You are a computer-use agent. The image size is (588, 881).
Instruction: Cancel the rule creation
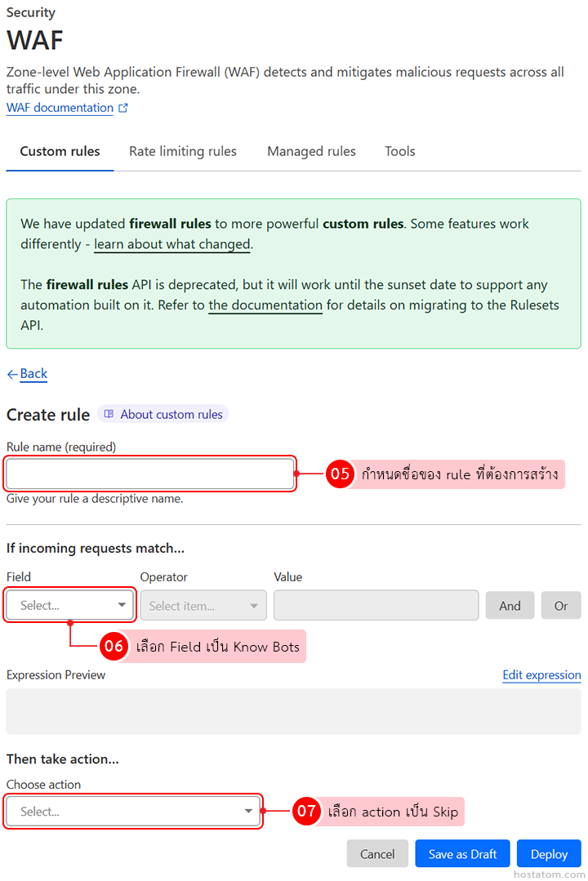coord(377,854)
